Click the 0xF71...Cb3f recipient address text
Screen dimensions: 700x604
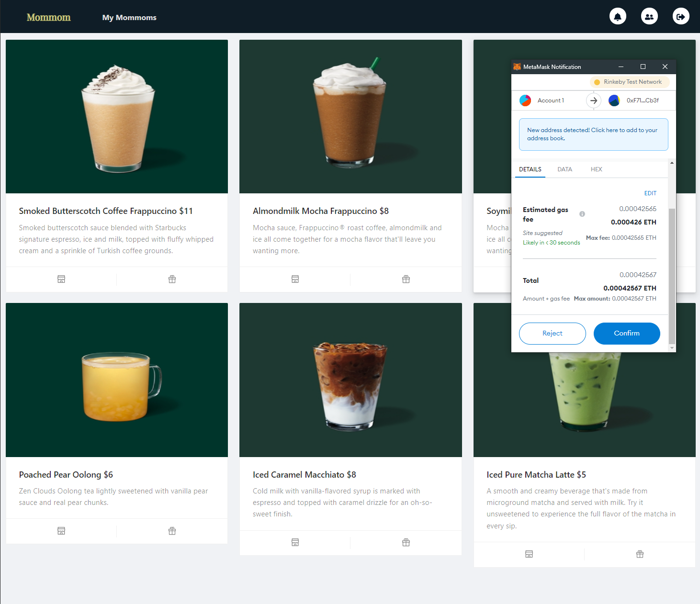[643, 101]
